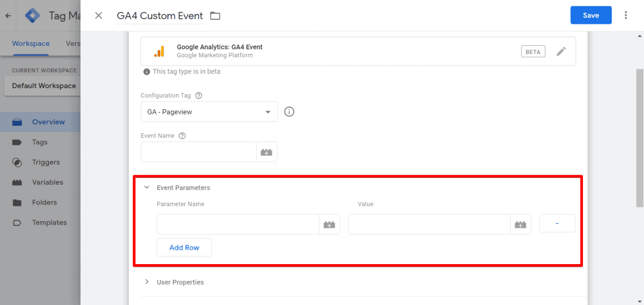Viewport: 644px width, 305px height.
Task: Open the three-dot more options menu
Action: pos(626,15)
